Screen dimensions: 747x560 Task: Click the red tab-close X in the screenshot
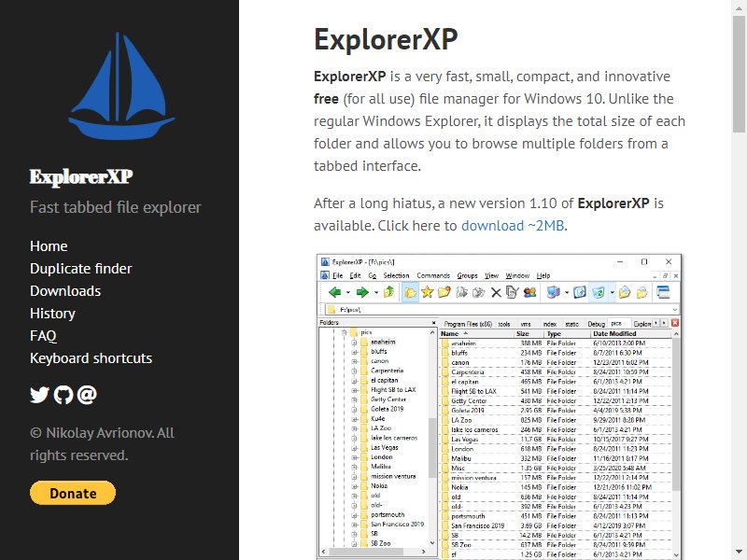(x=675, y=323)
